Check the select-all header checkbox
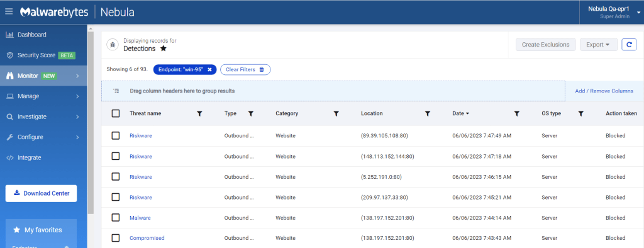This screenshot has width=644, height=248. [116, 113]
